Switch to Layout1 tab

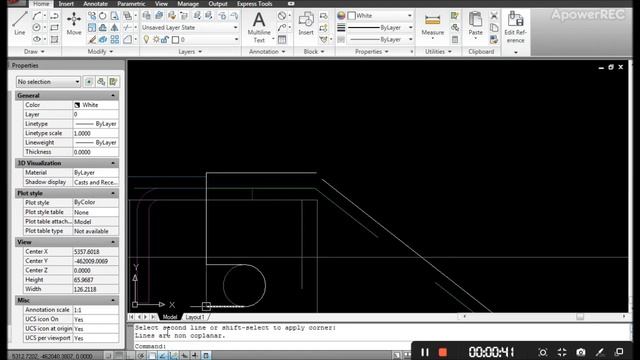tap(195, 317)
